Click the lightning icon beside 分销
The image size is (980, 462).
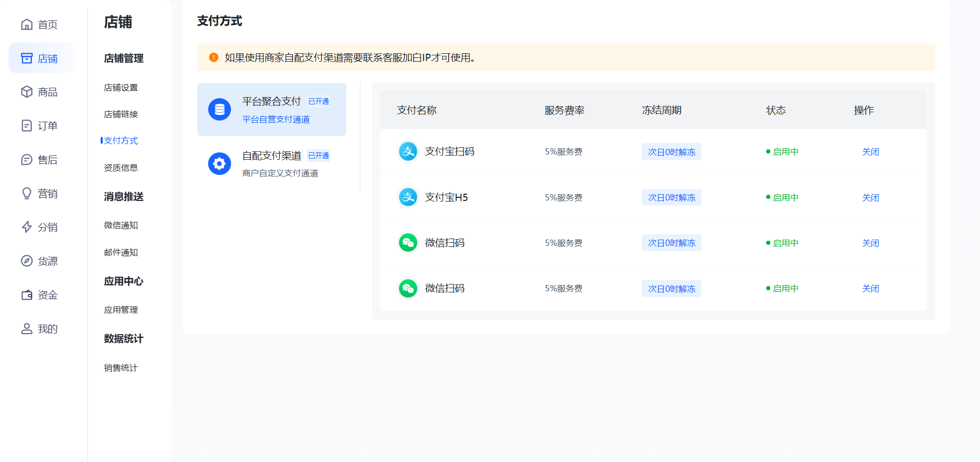point(27,227)
